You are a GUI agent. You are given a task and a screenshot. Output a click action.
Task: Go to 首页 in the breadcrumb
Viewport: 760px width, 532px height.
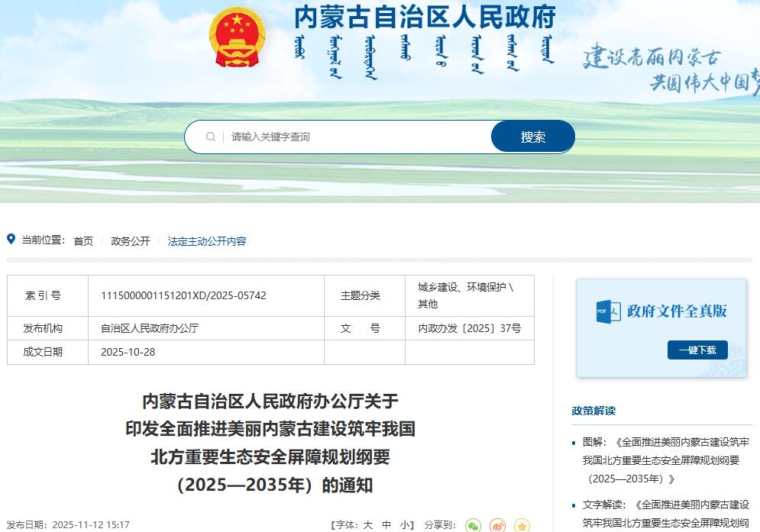(x=83, y=241)
